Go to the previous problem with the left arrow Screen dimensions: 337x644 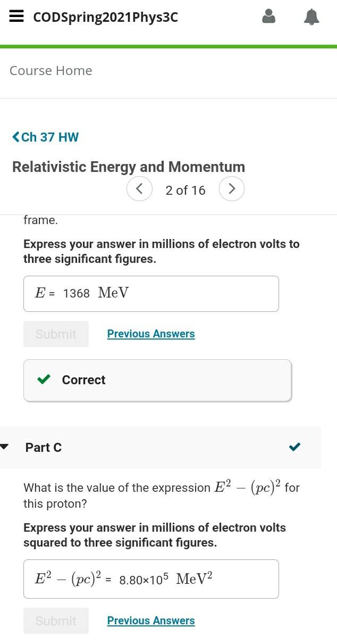click(139, 189)
